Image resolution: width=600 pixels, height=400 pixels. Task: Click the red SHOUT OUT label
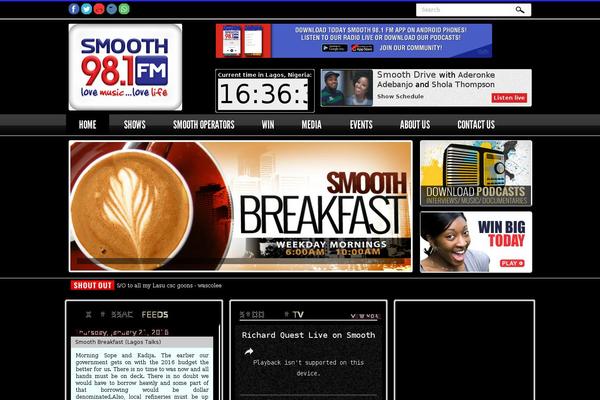(92, 286)
